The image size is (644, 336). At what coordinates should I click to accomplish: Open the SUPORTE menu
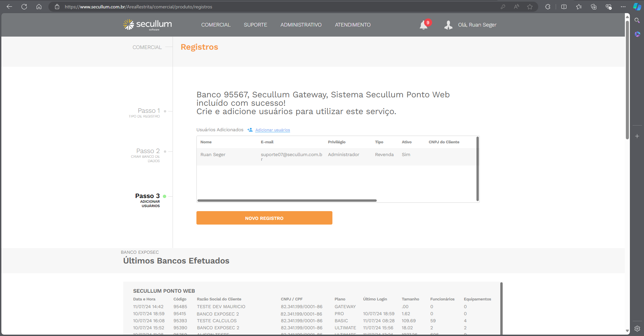[255, 25]
